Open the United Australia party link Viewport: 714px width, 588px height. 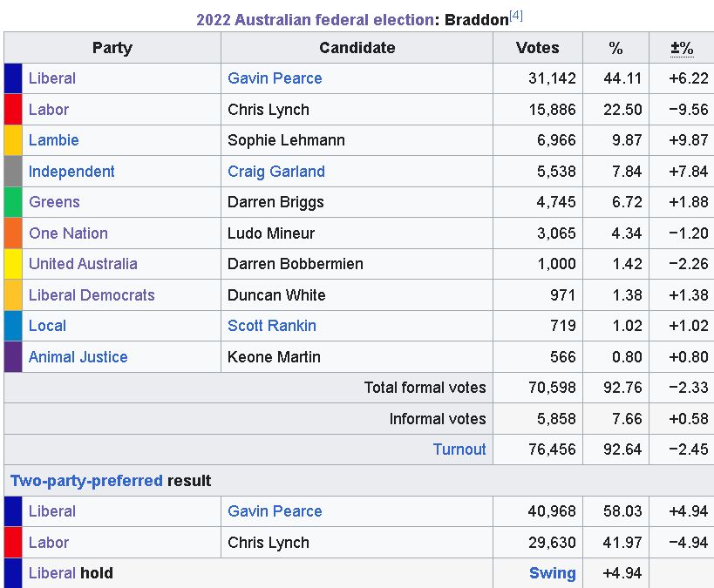point(83,264)
